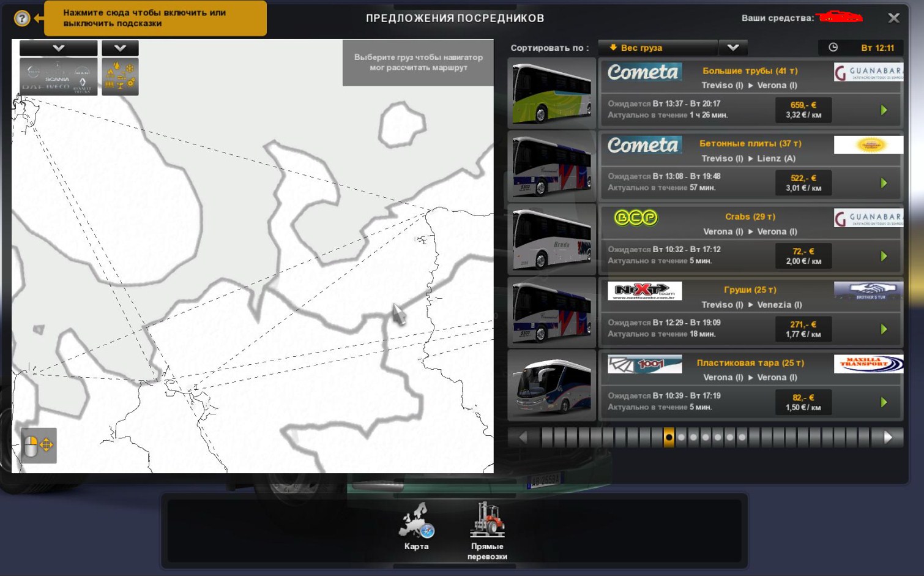Accept Crabs job with green arrow
The height and width of the screenshot is (576, 924).
pos(884,256)
